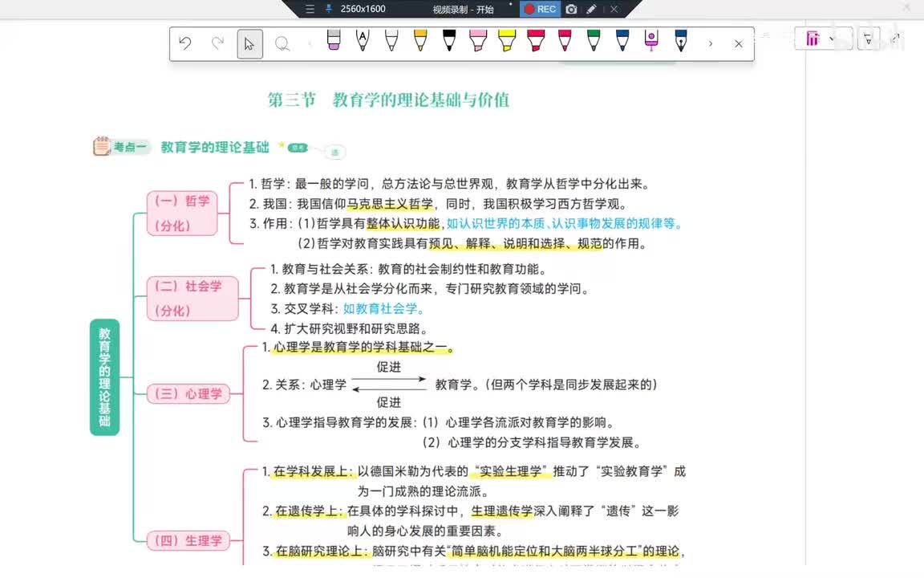Select the arrow cursor tool

[250, 43]
